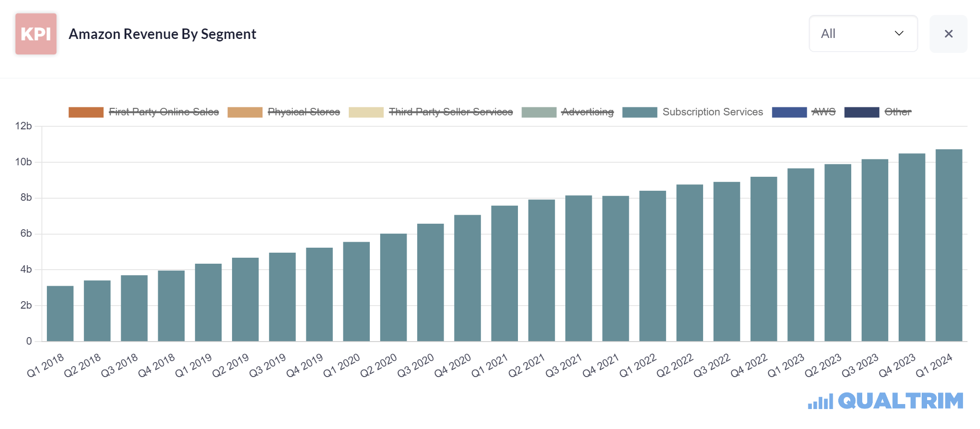Select the Q4 2018 bar
Viewport: 980px width, 429px height.
(171, 306)
